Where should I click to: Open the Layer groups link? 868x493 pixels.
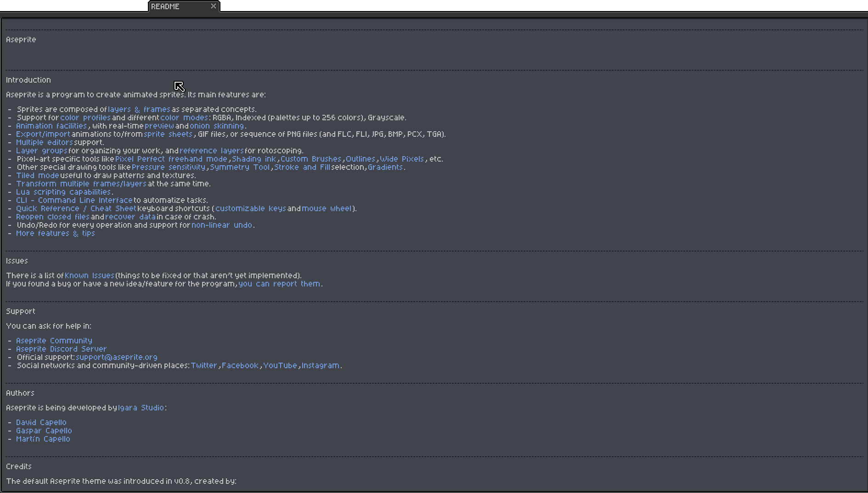[x=42, y=151]
